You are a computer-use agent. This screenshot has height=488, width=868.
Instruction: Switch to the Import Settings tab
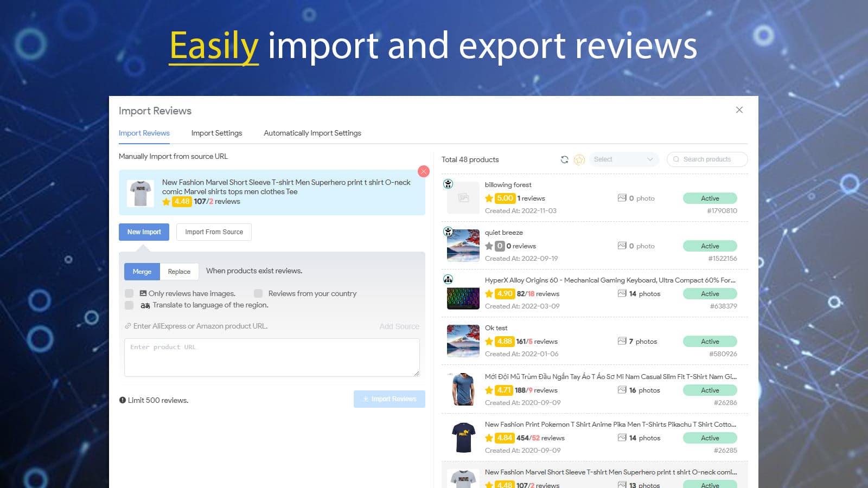pos(216,133)
